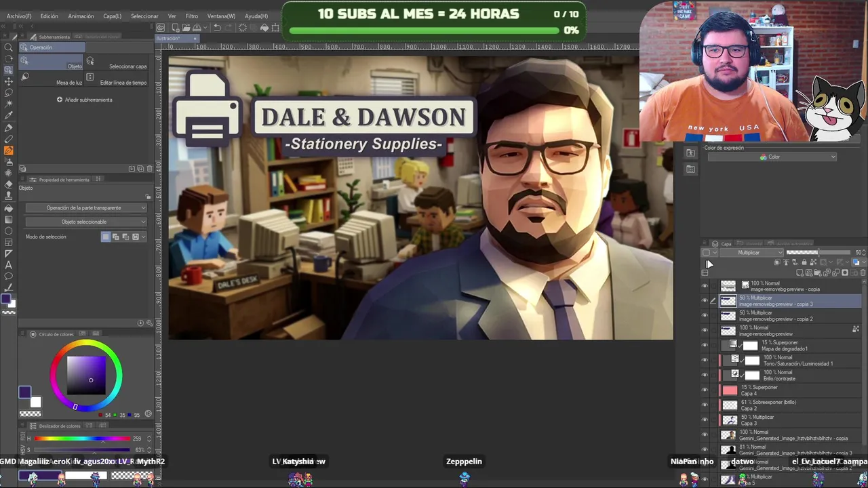Adjust the H hue color slider
The image size is (868, 488).
point(82,439)
